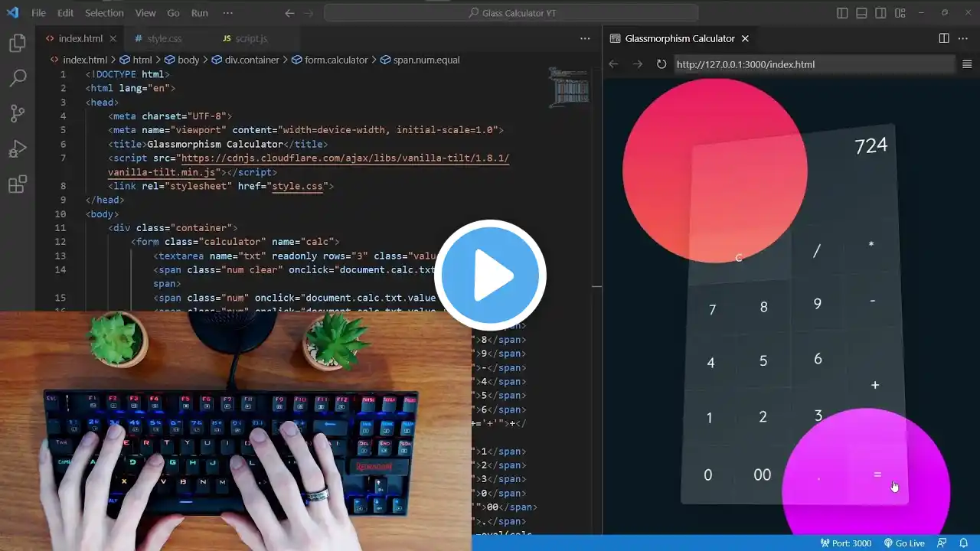This screenshot has height=551, width=980.
Task: Toggle the bottom panel layout icon
Action: pos(861,13)
